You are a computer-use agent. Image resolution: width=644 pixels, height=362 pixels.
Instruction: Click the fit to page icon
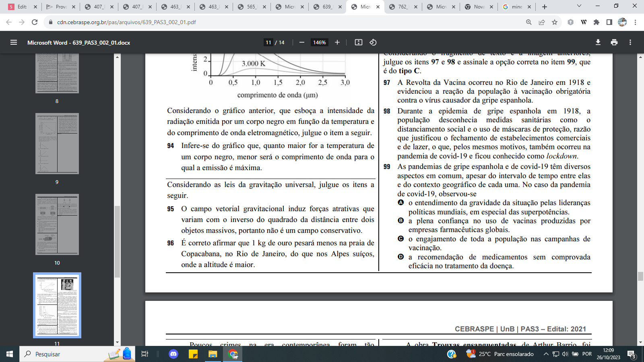point(359,42)
